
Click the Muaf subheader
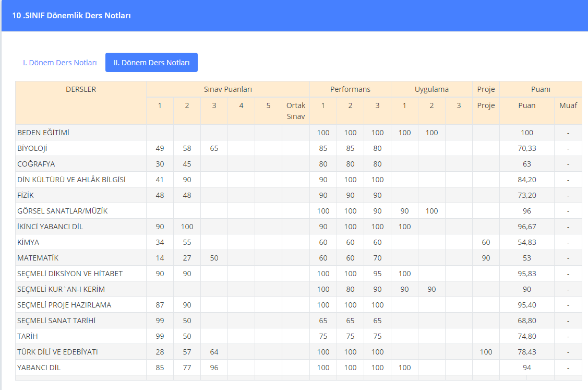[x=568, y=105]
